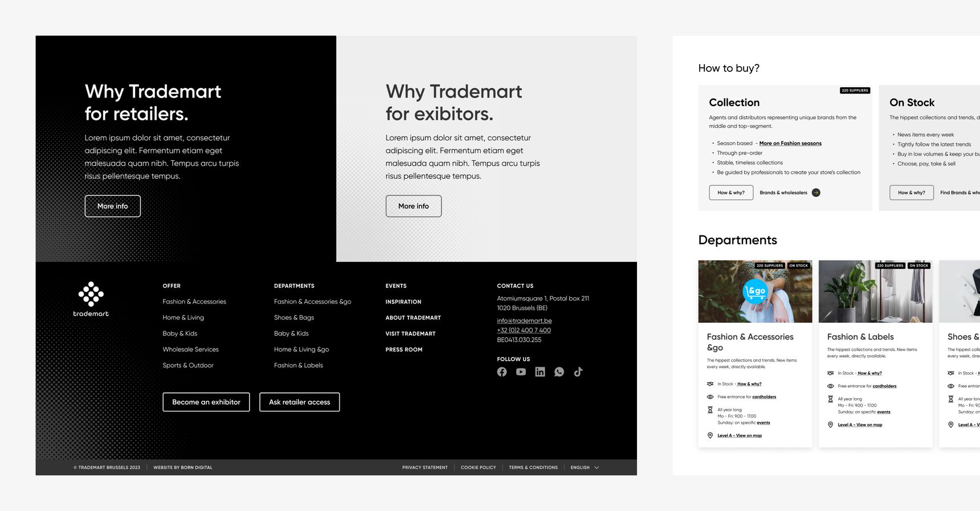Go to Press Room in footer menu
Viewport: 980px width, 511px height.
[404, 350]
